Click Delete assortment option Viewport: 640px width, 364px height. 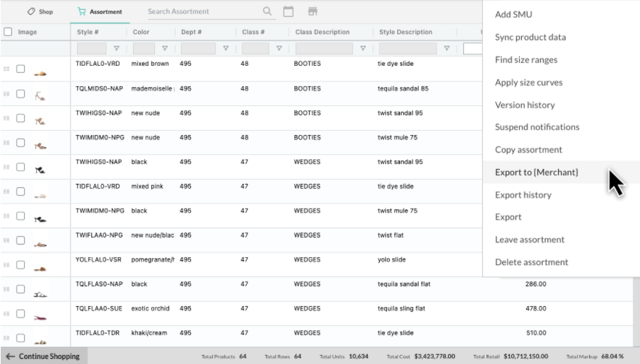click(531, 262)
